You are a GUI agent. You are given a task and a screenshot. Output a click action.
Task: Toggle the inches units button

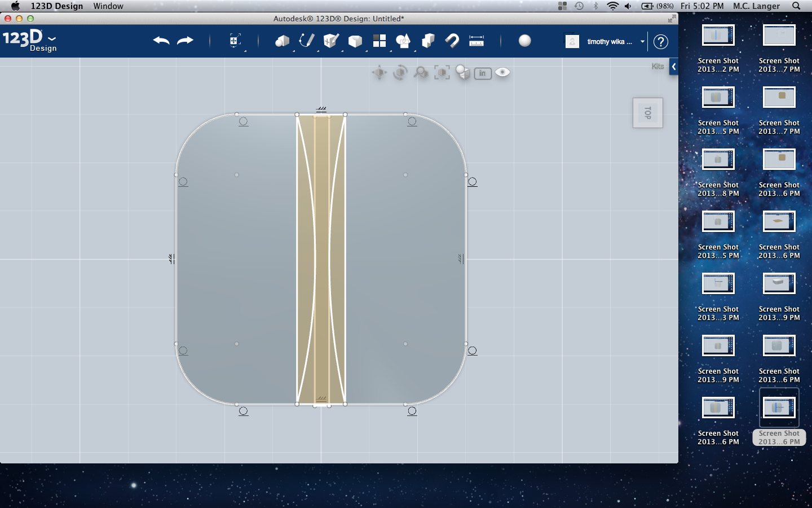point(483,73)
